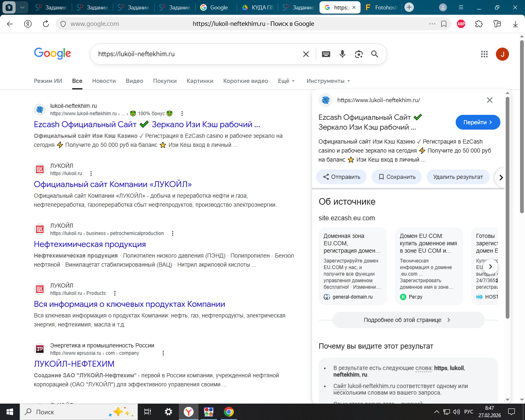Viewport: 525px width, 420px height.
Task: Open options for Ezcash search result
Action: tap(182, 114)
